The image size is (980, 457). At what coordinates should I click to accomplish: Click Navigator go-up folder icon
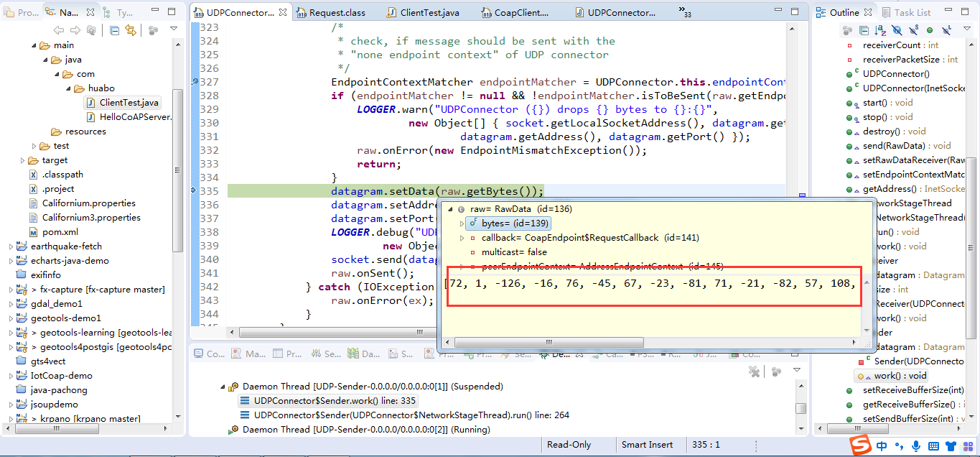click(91, 30)
